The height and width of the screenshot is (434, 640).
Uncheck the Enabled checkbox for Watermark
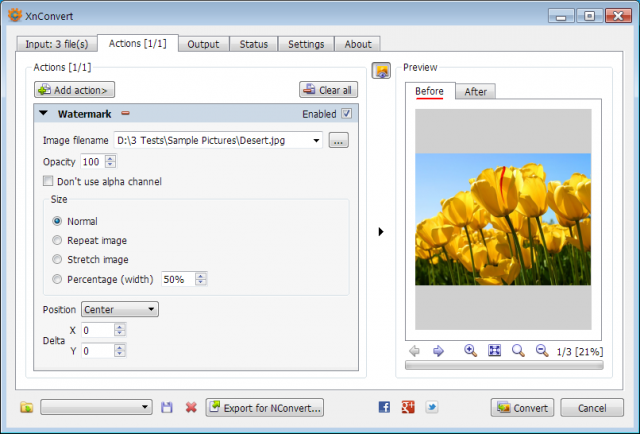point(347,114)
